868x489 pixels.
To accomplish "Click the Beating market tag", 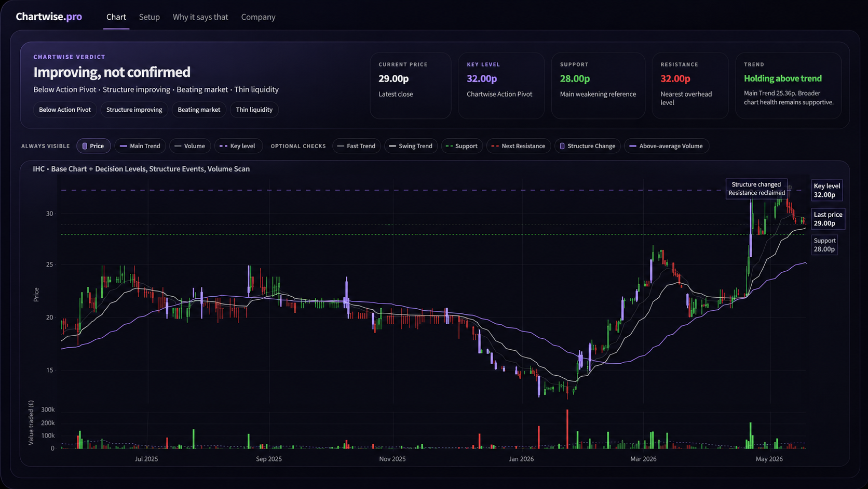I will coord(199,110).
